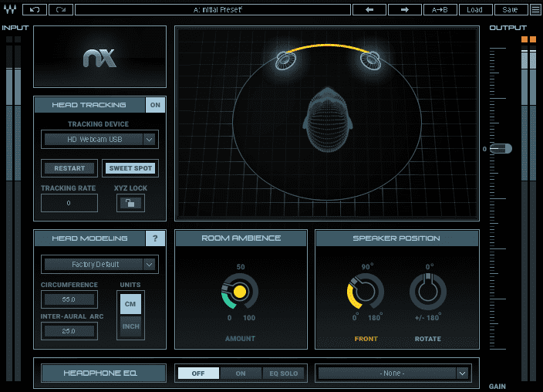Viewport: 543px width, 392px height.
Task: Click the GAIN label
Action: point(497,386)
